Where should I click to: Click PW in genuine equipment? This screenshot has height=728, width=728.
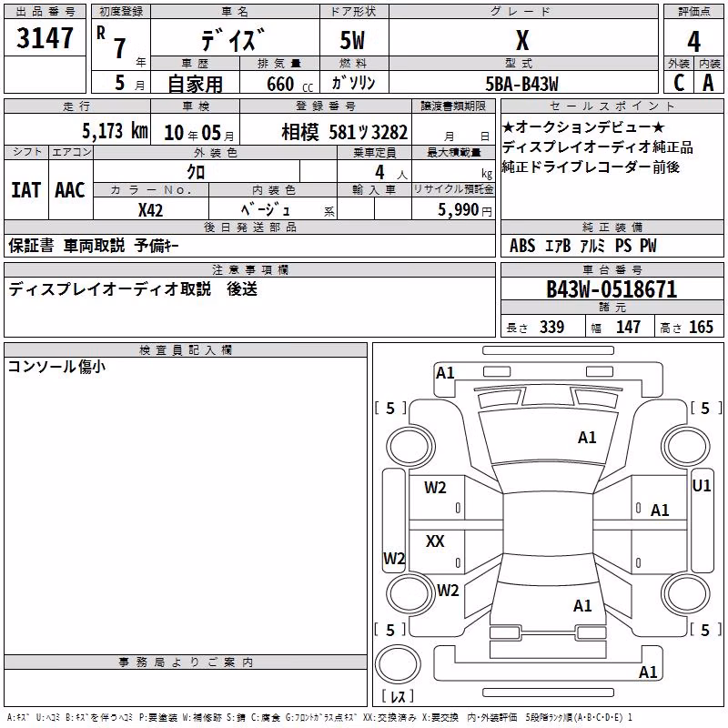pos(648,246)
